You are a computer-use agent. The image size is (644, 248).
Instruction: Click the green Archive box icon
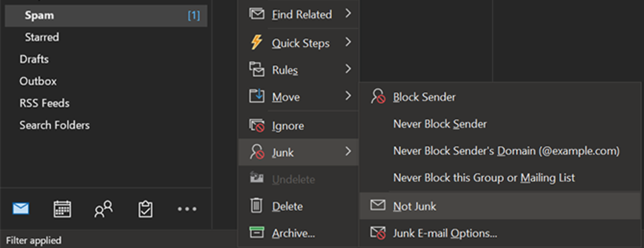pos(257,233)
